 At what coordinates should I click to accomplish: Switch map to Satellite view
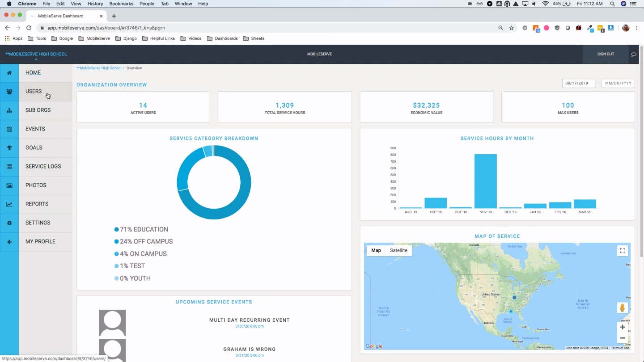point(398,251)
